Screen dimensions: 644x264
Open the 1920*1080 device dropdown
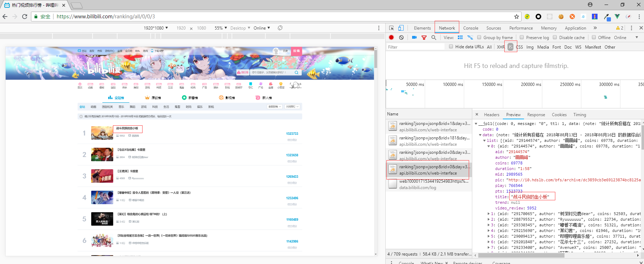pyautogui.click(x=156, y=28)
